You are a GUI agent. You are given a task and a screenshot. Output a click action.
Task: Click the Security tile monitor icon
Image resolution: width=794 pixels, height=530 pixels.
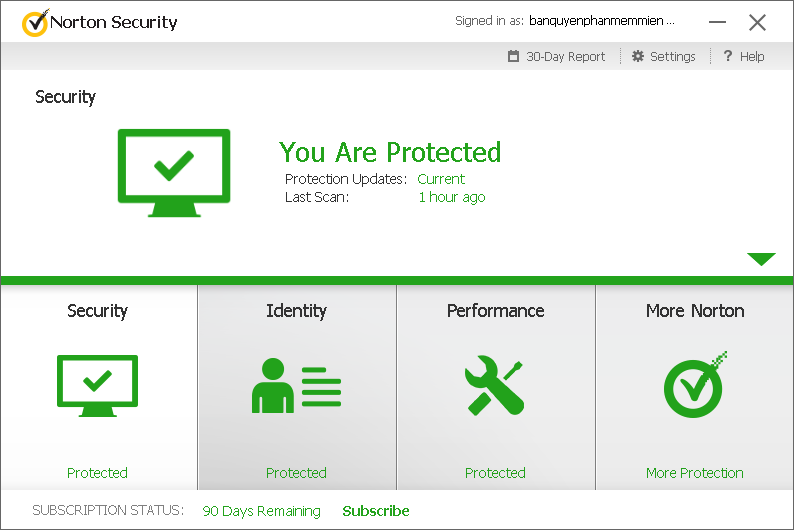point(97,385)
